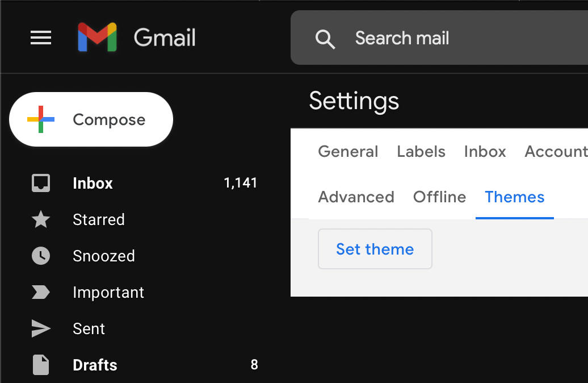
Task: Open the Labels settings tab
Action: click(x=421, y=151)
